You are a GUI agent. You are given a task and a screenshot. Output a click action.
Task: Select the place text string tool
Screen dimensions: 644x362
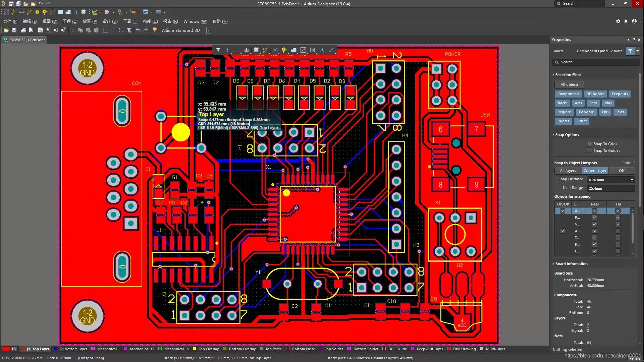[322, 50]
